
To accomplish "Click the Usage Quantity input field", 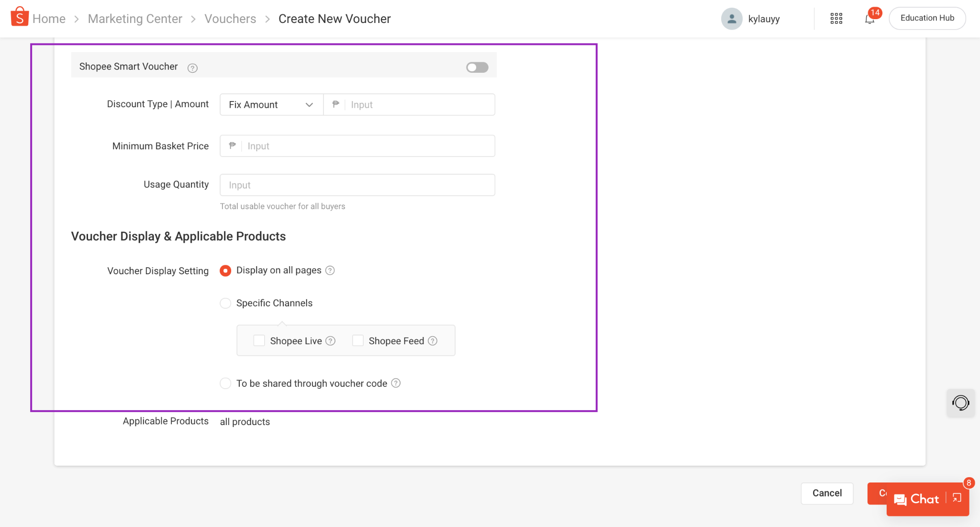I will point(357,185).
